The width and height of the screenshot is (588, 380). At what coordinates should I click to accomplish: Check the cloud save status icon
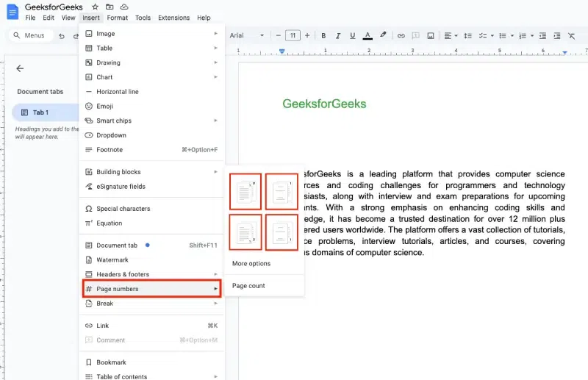click(124, 7)
